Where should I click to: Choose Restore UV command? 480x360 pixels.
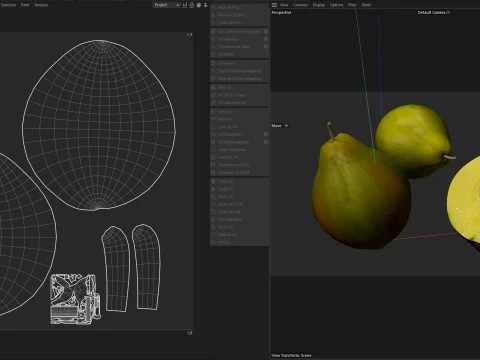click(x=239, y=235)
